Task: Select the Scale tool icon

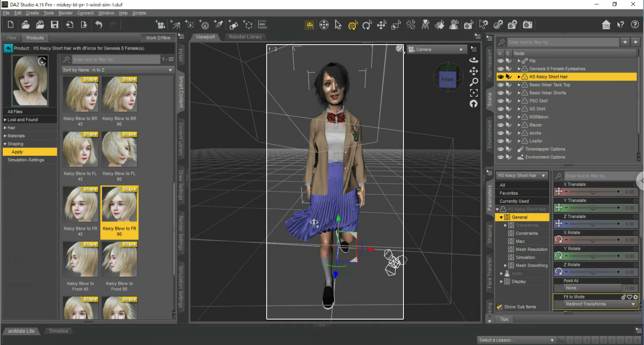Action: [396, 25]
